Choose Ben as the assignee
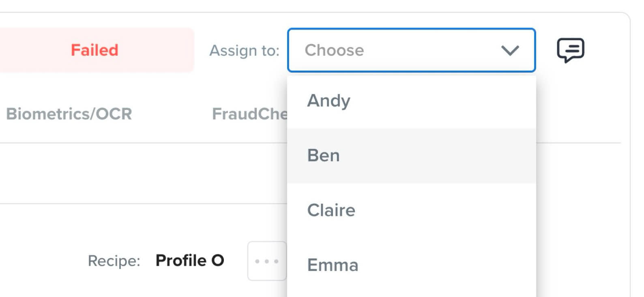 coord(411,156)
